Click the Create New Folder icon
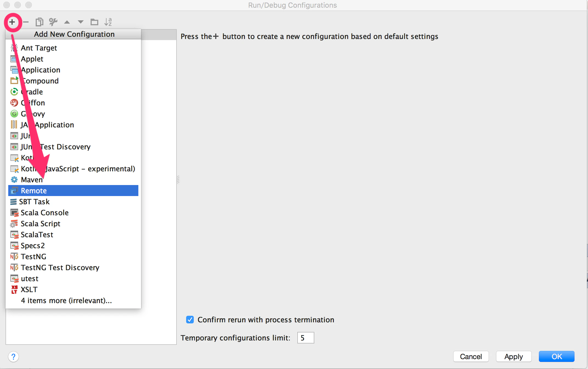This screenshot has height=369, width=588. click(94, 22)
